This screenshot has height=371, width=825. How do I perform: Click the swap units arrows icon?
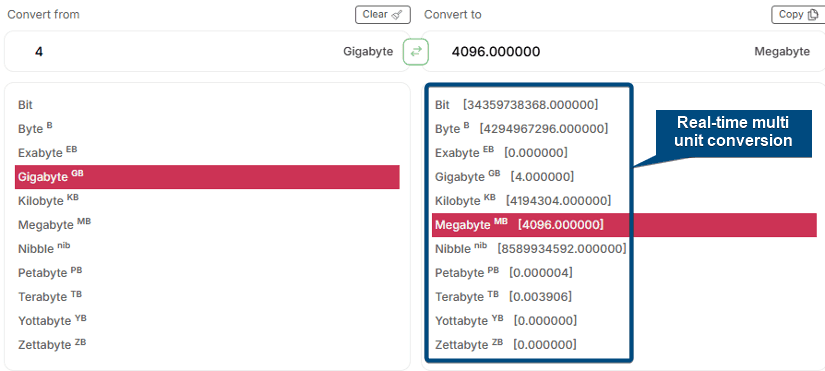click(416, 52)
